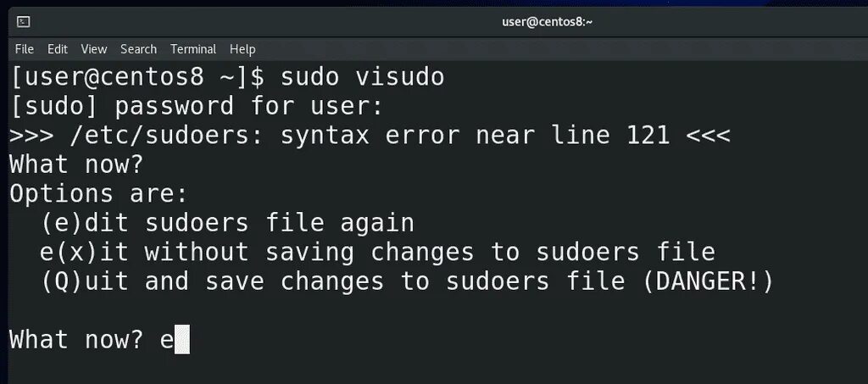The width and height of the screenshot is (868, 384).
Task: Click the "Options are:" line
Action: tap(98, 193)
